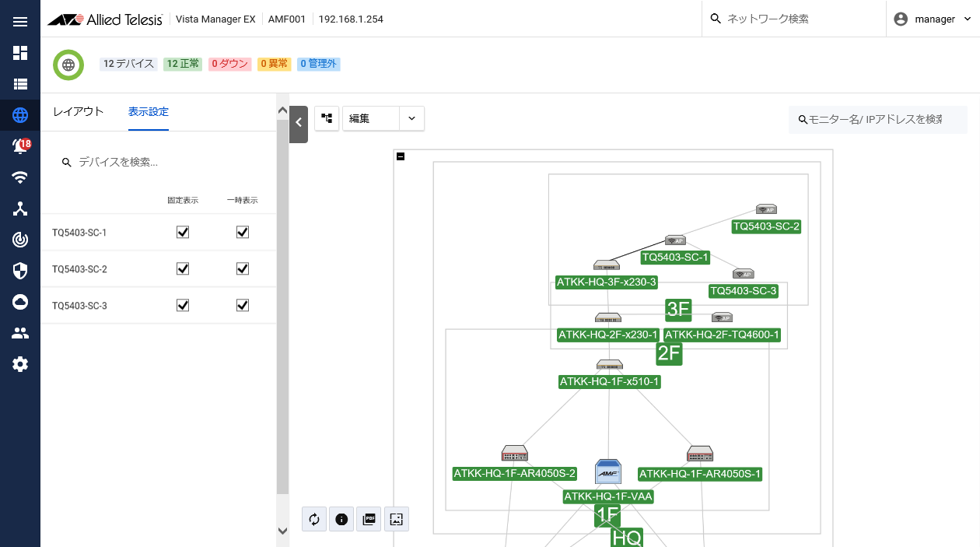Click the 0 ダウン status badge
Viewport: 980px width, 547px height.
229,64
